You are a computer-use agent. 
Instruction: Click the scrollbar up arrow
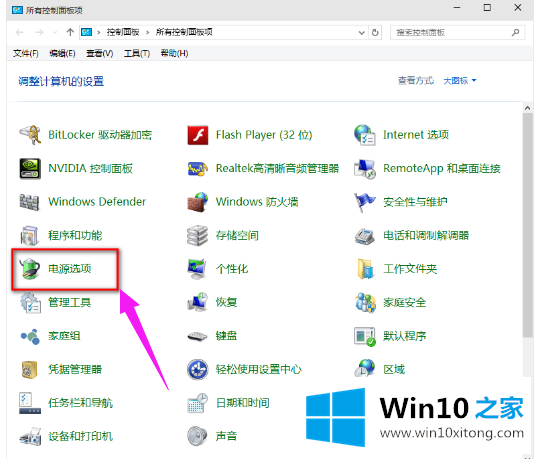(x=527, y=108)
